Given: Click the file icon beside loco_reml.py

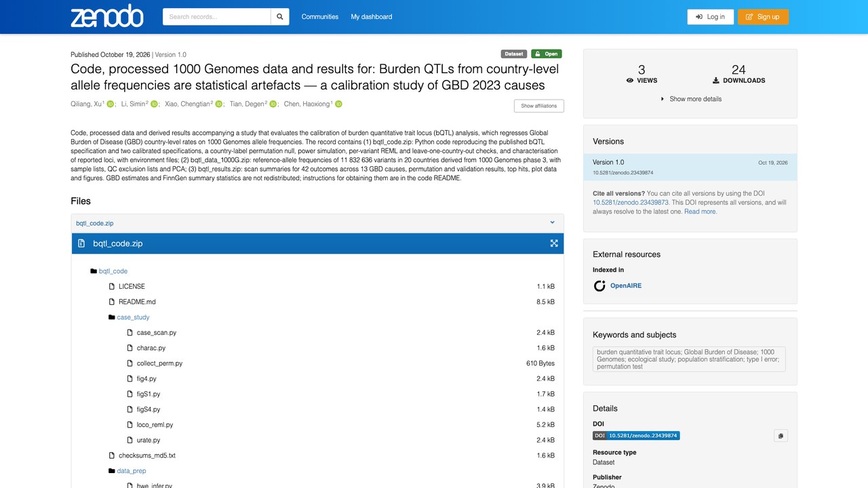Looking at the screenshot, I should coord(130,425).
